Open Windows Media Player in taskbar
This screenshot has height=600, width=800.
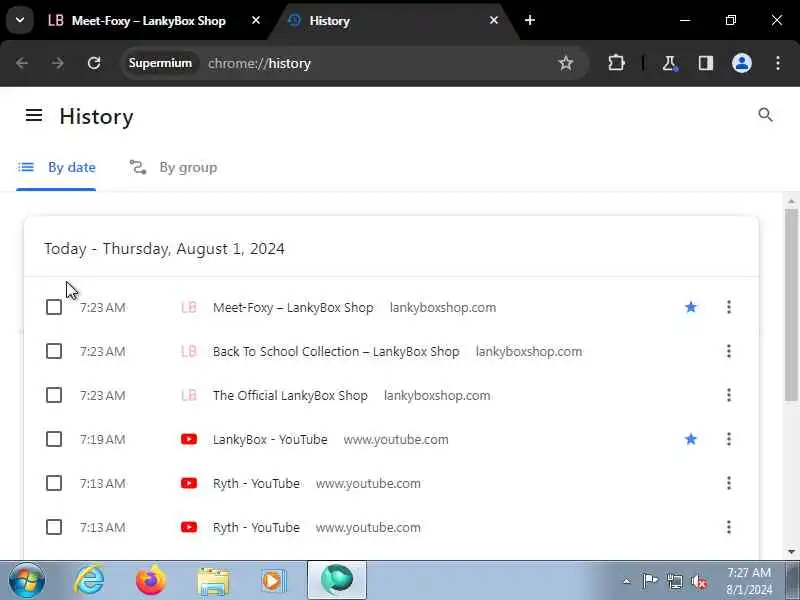(x=274, y=581)
